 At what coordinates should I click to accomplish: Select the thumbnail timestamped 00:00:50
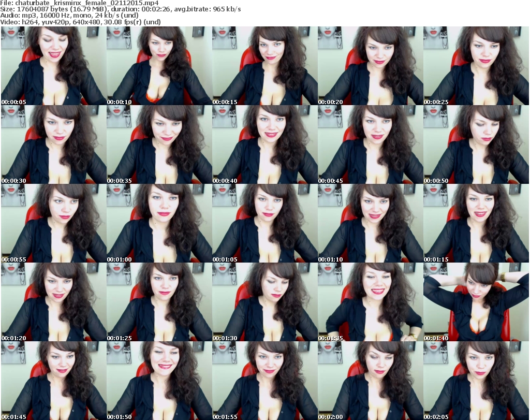476,144
